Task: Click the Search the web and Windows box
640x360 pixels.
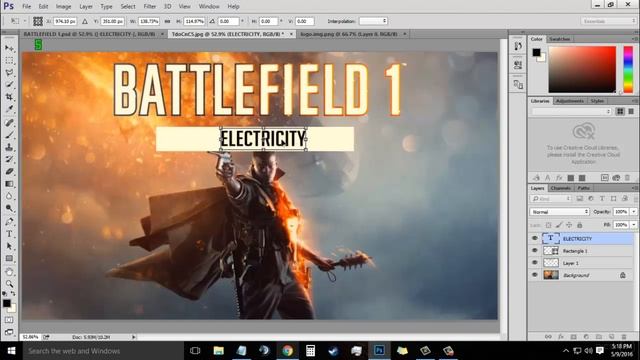Action: [102, 351]
